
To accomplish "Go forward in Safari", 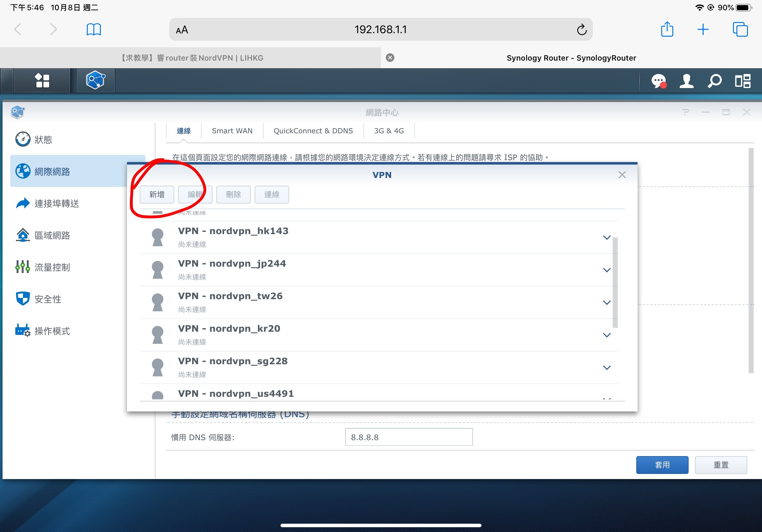I will click(54, 29).
